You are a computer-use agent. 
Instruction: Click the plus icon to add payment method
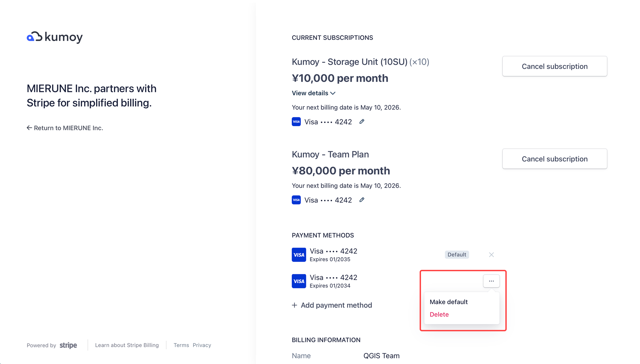coord(295,305)
